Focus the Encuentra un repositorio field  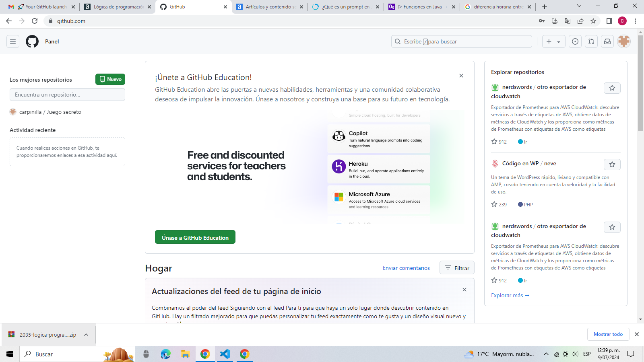(67, 95)
